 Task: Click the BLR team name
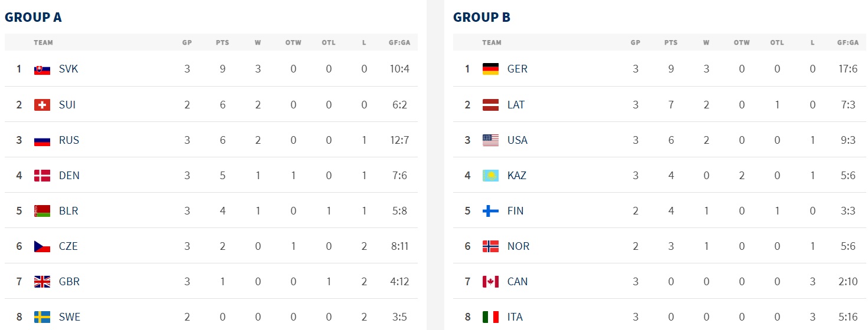(x=68, y=210)
